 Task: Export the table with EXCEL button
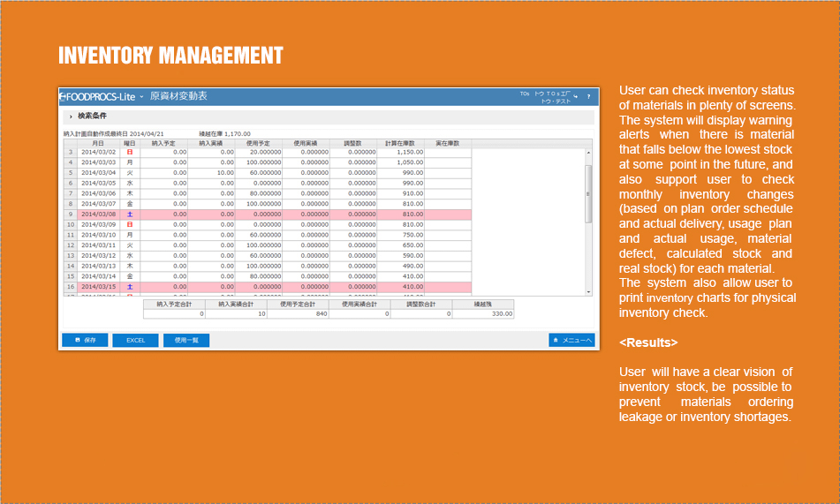pos(135,340)
